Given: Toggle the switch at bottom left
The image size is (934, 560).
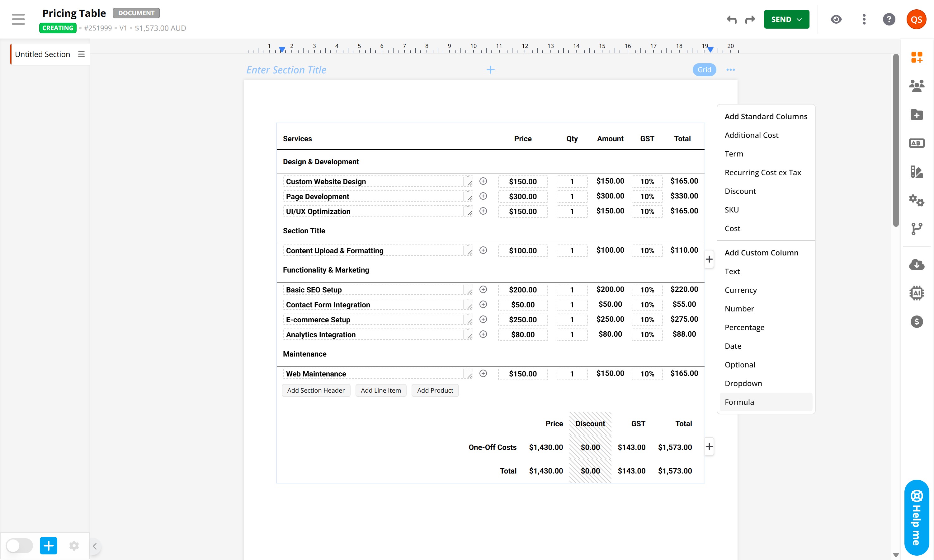Looking at the screenshot, I should click(x=20, y=545).
